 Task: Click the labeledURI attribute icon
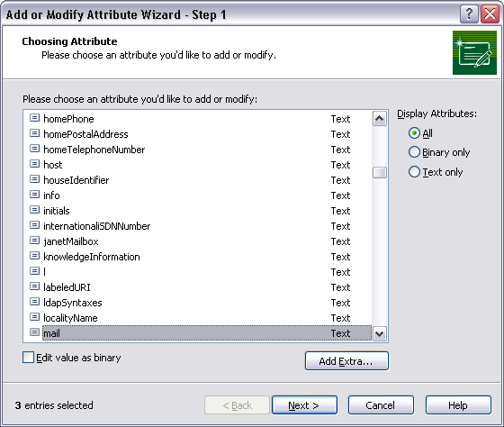(x=34, y=286)
